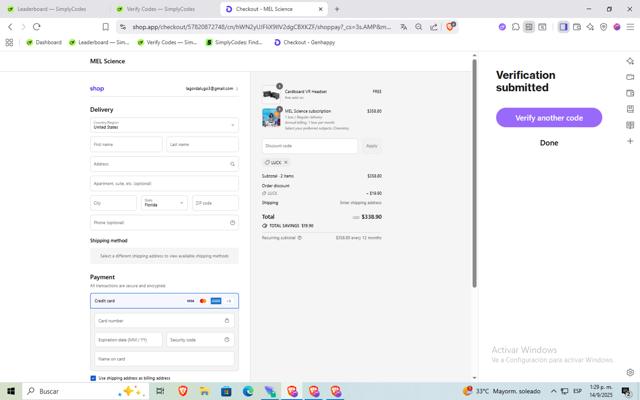This screenshot has width=640, height=400.
Task: Open the bookmarks apps grid icon
Action: [x=9, y=42]
